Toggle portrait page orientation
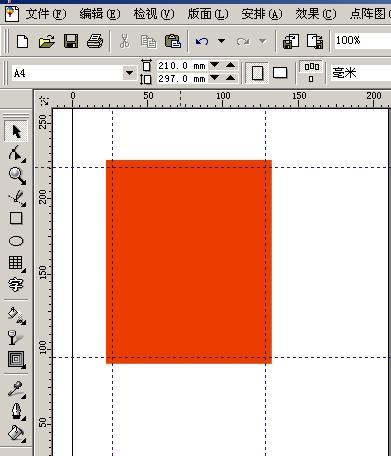 (x=257, y=73)
